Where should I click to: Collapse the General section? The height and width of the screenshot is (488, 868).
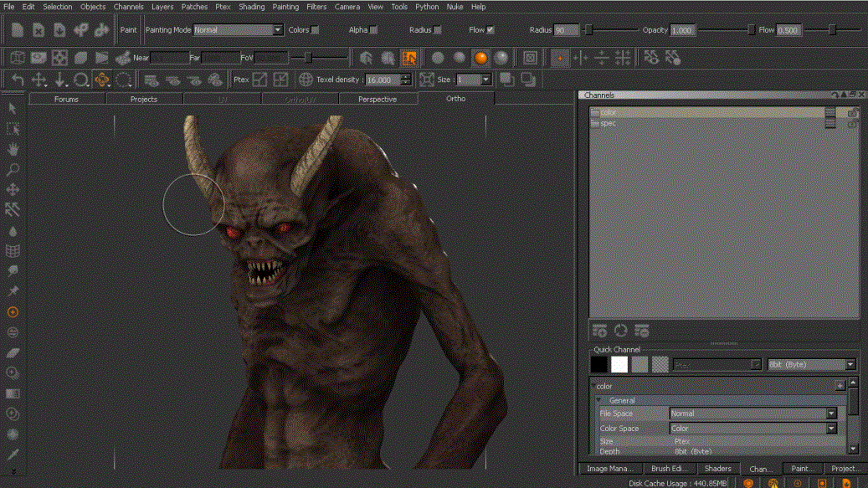point(599,400)
